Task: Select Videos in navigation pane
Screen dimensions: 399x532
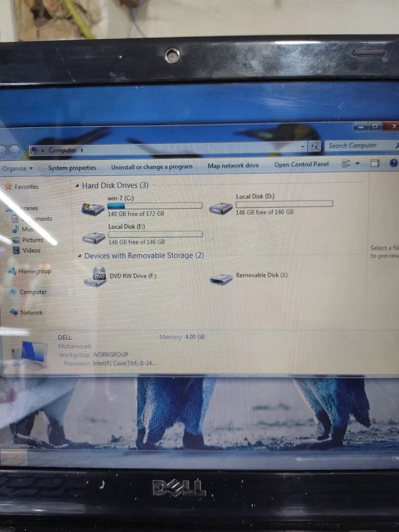Action: tap(32, 250)
